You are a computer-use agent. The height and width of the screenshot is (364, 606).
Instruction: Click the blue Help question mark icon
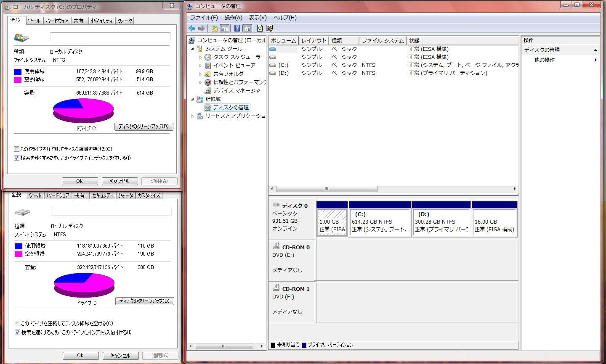point(237,28)
